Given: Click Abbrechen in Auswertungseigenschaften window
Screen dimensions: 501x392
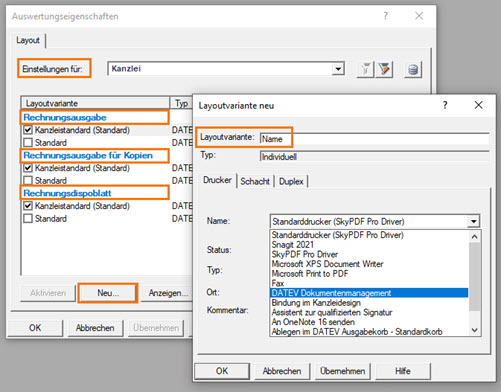Looking at the screenshot, I should [x=95, y=328].
